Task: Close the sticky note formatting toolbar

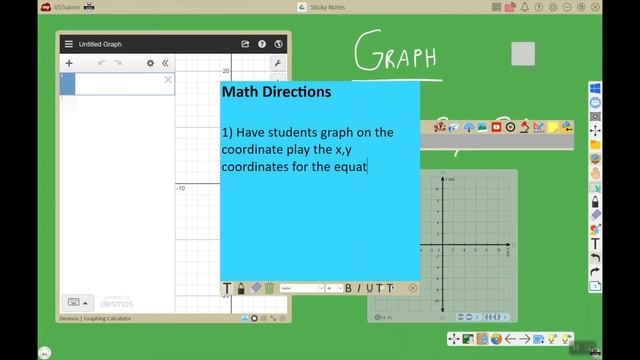Action: point(413,288)
